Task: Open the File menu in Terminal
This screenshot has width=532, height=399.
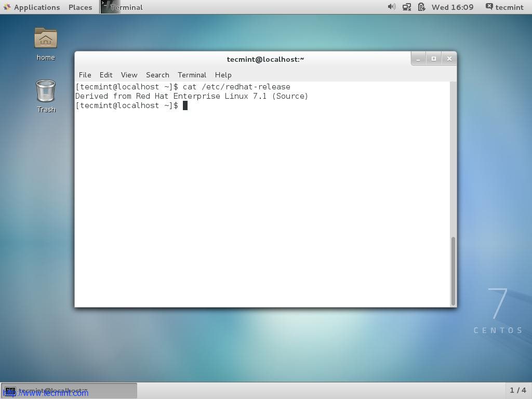Action: [85, 75]
